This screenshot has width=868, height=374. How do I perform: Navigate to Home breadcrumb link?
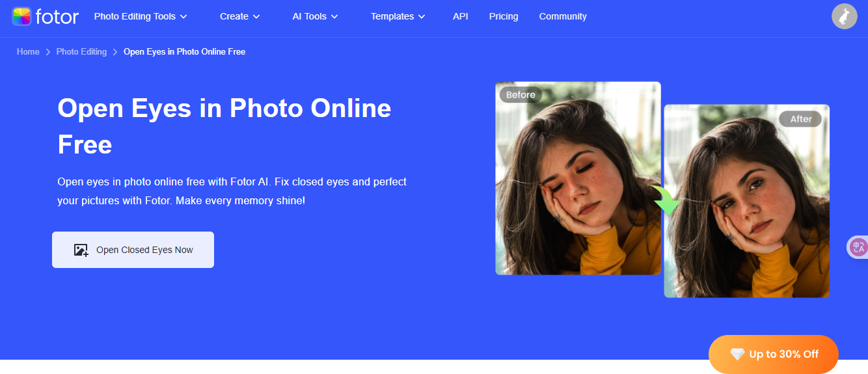[x=28, y=52]
